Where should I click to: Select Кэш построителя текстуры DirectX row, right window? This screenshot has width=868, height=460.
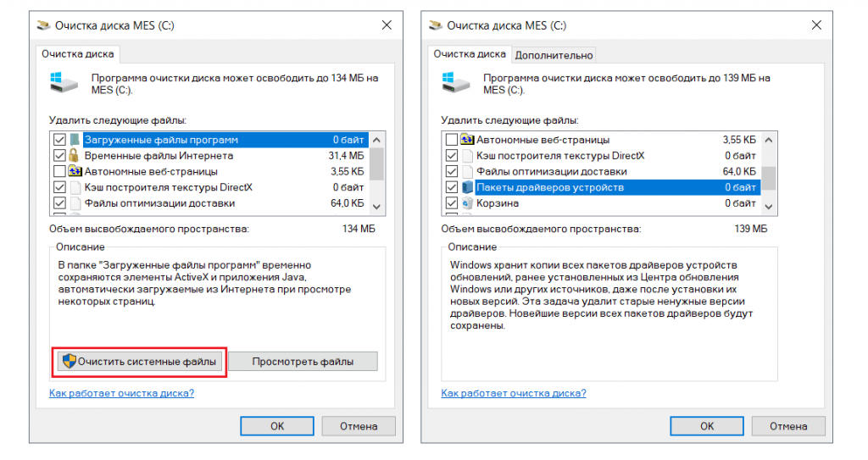click(603, 156)
